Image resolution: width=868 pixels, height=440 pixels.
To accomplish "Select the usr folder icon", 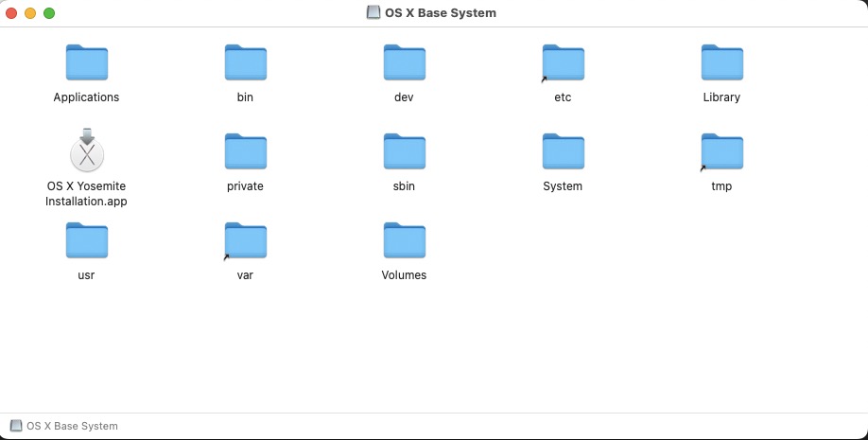I will 86,240.
